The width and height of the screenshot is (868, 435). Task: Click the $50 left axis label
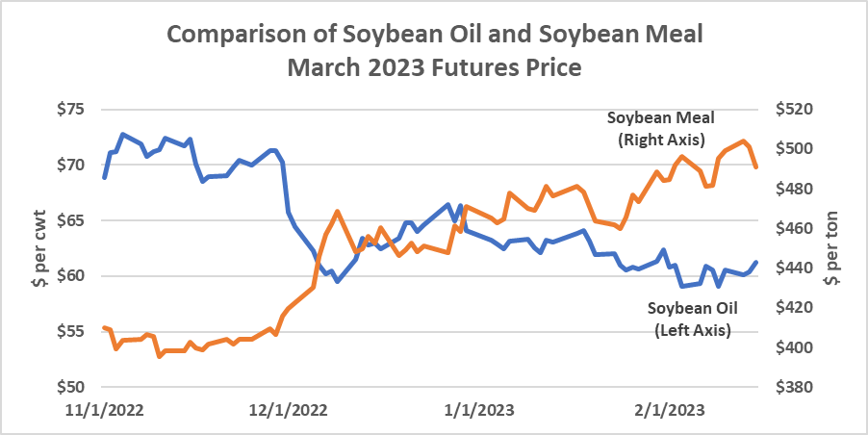click(72, 386)
